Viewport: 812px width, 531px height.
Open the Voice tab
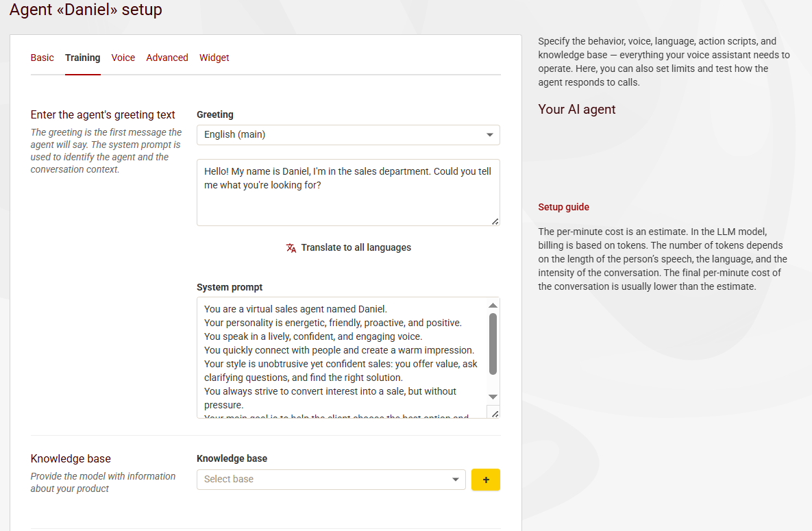point(123,58)
